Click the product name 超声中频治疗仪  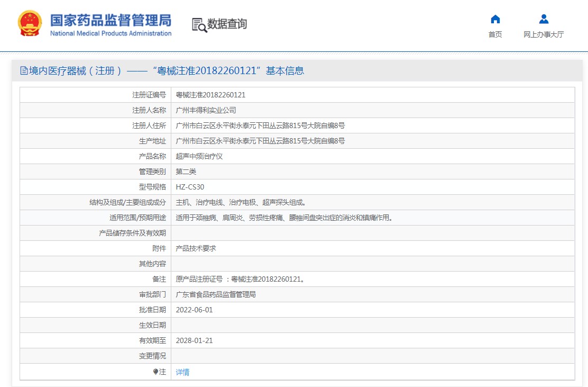pos(199,157)
